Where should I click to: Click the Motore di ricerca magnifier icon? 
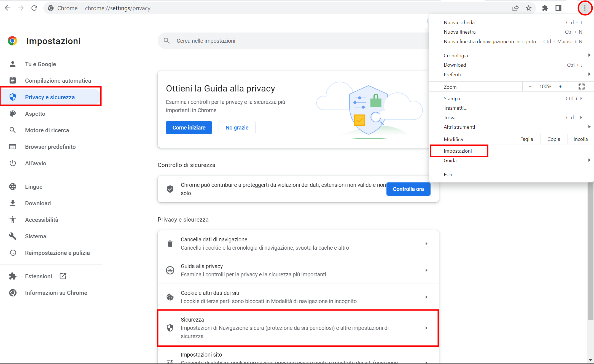click(13, 130)
